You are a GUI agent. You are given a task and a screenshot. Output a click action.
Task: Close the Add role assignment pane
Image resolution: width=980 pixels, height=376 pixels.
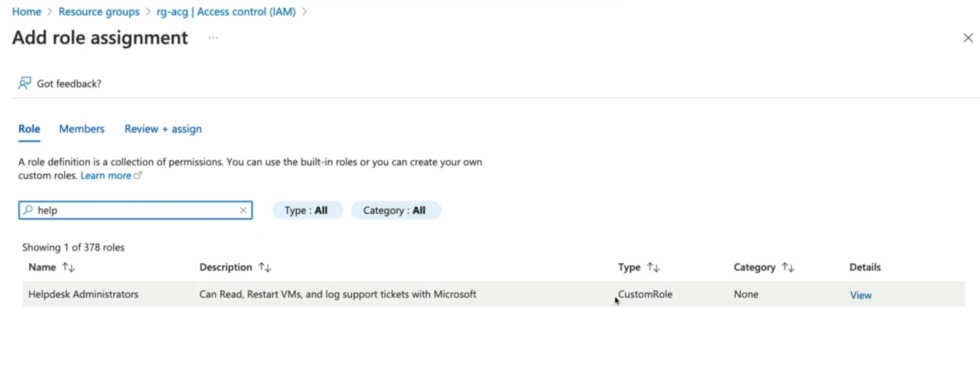tap(968, 38)
